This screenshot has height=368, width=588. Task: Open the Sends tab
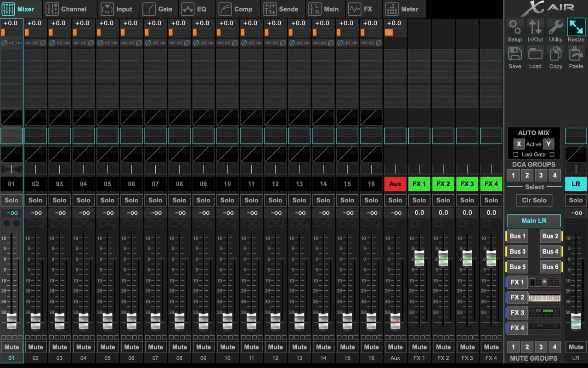coord(282,9)
